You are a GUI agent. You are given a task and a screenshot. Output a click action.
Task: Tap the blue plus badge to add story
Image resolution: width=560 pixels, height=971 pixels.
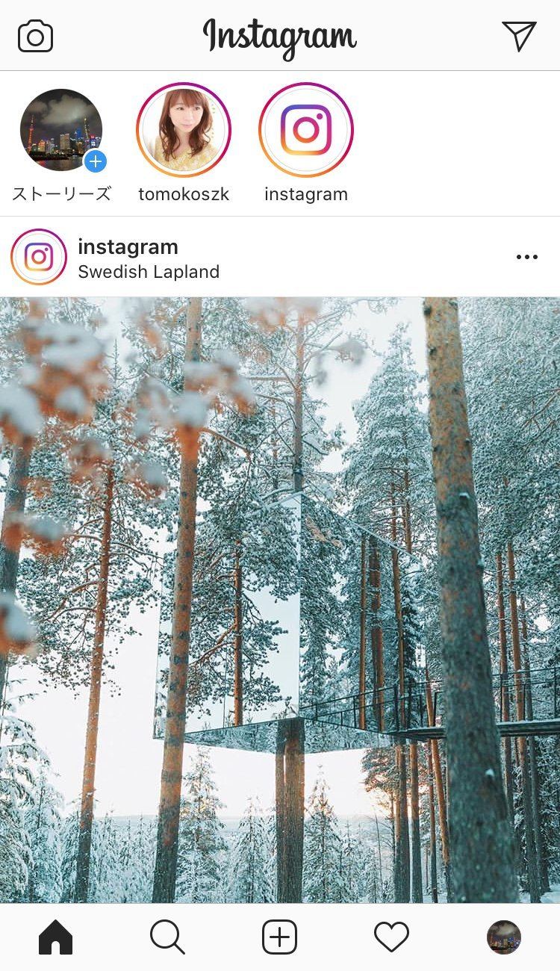click(x=96, y=161)
